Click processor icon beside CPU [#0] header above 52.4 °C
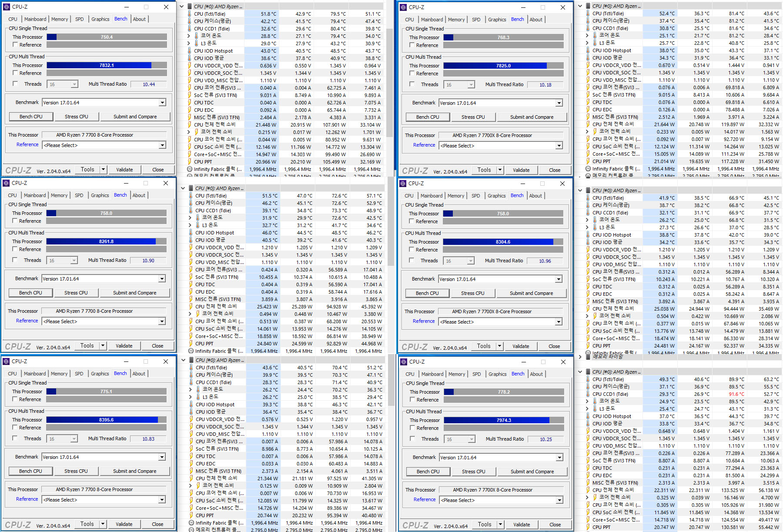This screenshot has height=532, width=783. 588,6
